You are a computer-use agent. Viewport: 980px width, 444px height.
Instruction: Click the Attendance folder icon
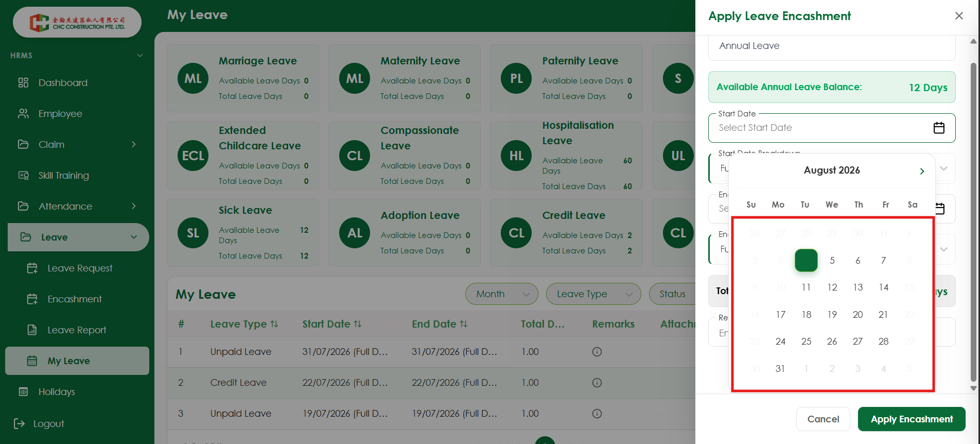23,206
